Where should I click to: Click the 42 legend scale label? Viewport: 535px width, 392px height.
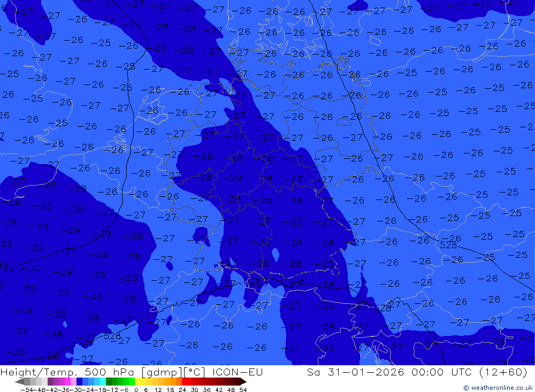[x=219, y=390]
